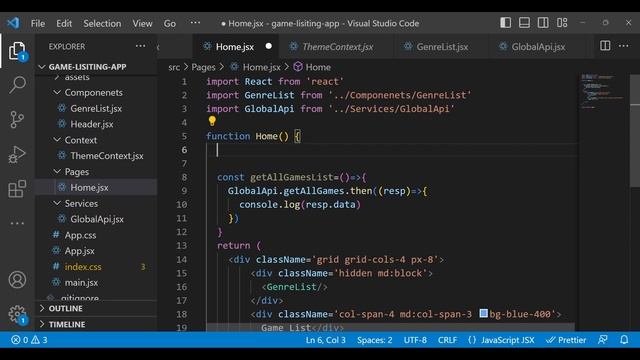Click Ln 6, Col 3 in status bar
This screenshot has width=640, height=360.
coord(326,340)
